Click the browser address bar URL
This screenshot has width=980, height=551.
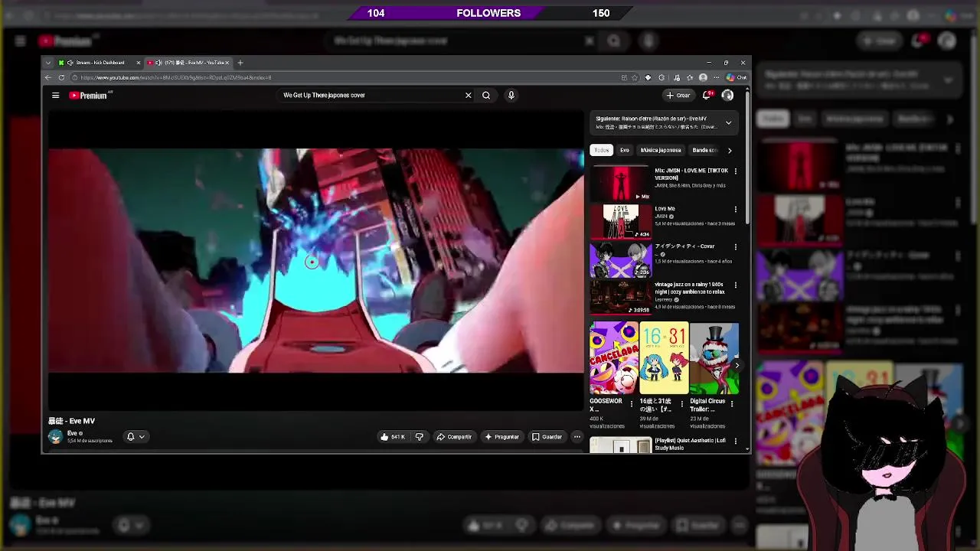[176, 77]
